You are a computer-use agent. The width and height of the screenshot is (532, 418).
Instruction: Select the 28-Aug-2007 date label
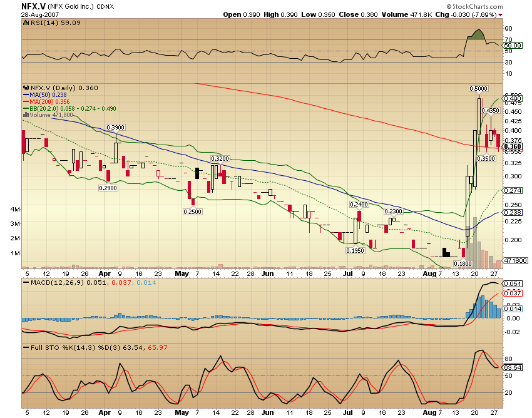(40, 14)
